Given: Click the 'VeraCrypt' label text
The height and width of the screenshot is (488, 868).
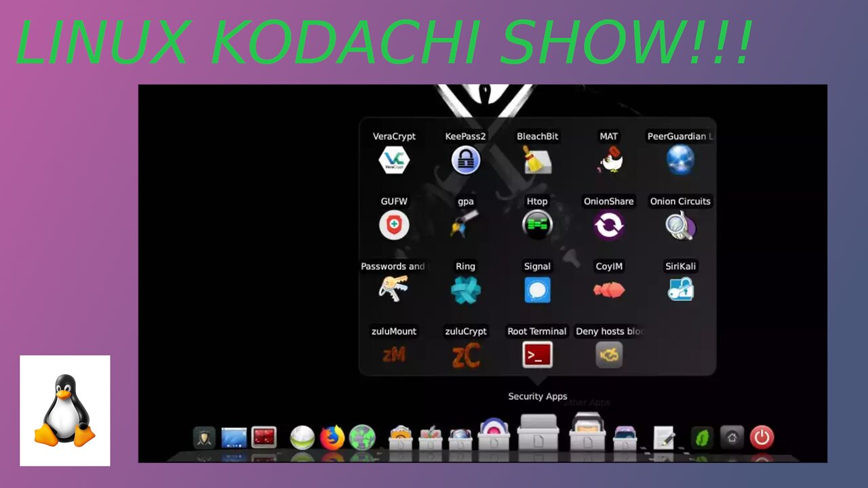Looking at the screenshot, I should pyautogui.click(x=394, y=136).
